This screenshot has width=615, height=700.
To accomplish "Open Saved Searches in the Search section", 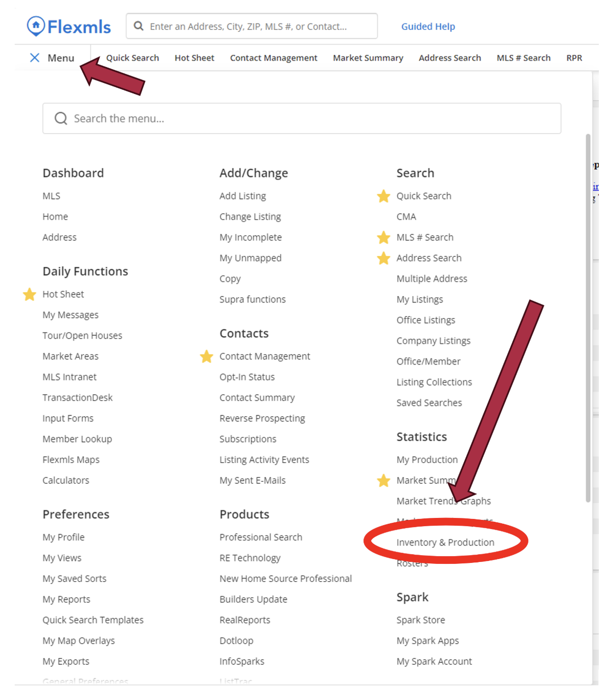I will click(x=429, y=402).
